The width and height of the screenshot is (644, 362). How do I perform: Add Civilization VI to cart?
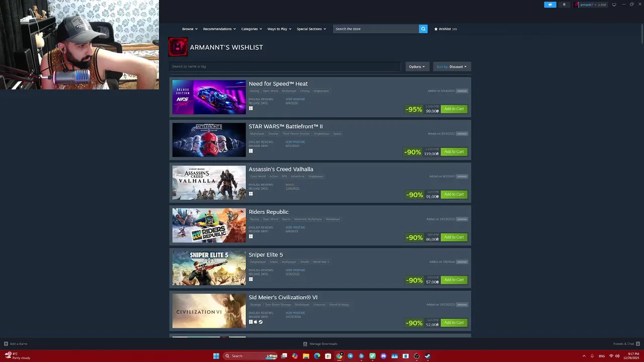point(454,322)
